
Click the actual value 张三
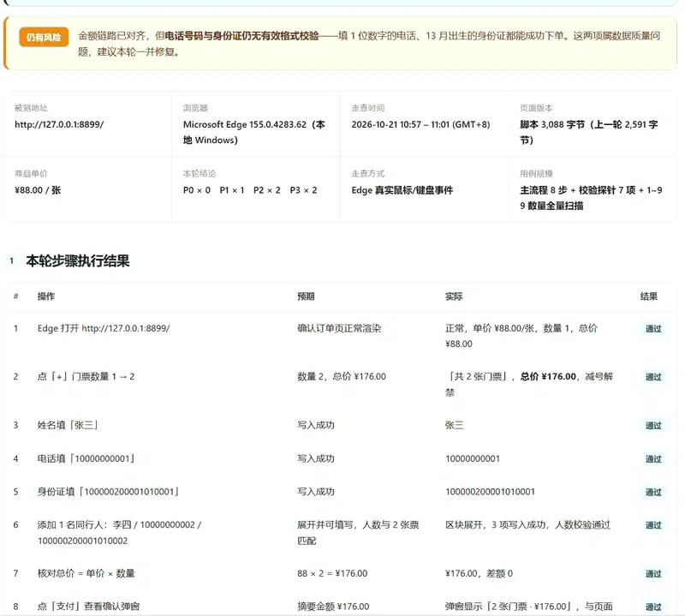455,425
